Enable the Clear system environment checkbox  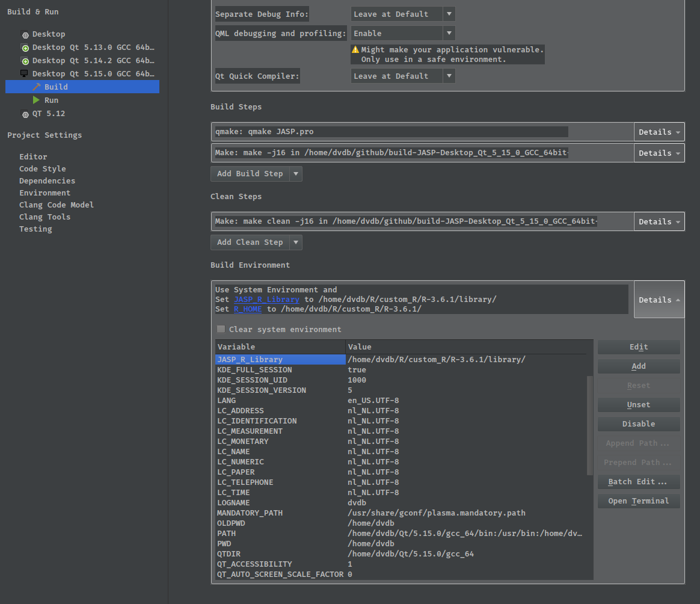221,329
